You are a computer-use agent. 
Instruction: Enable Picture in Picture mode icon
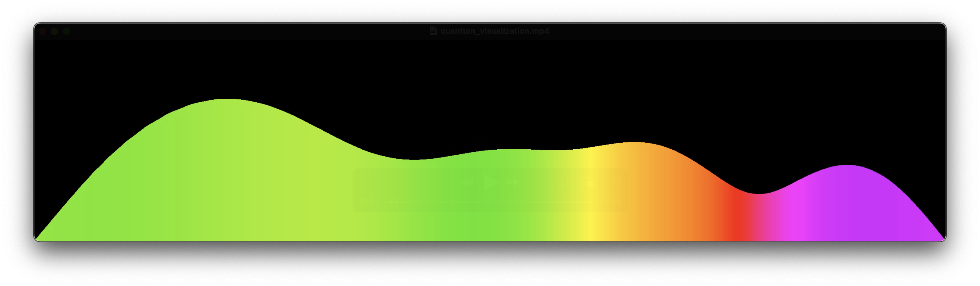tap(587, 182)
